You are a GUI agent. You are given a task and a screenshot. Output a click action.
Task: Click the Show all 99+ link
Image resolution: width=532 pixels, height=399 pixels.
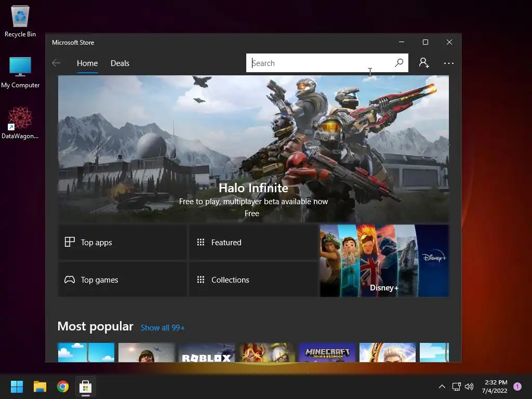click(163, 328)
